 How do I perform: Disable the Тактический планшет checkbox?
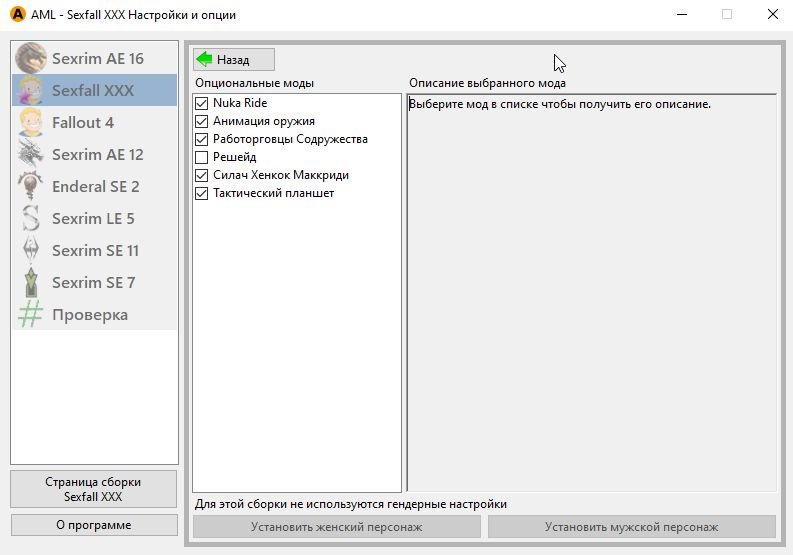click(202, 193)
